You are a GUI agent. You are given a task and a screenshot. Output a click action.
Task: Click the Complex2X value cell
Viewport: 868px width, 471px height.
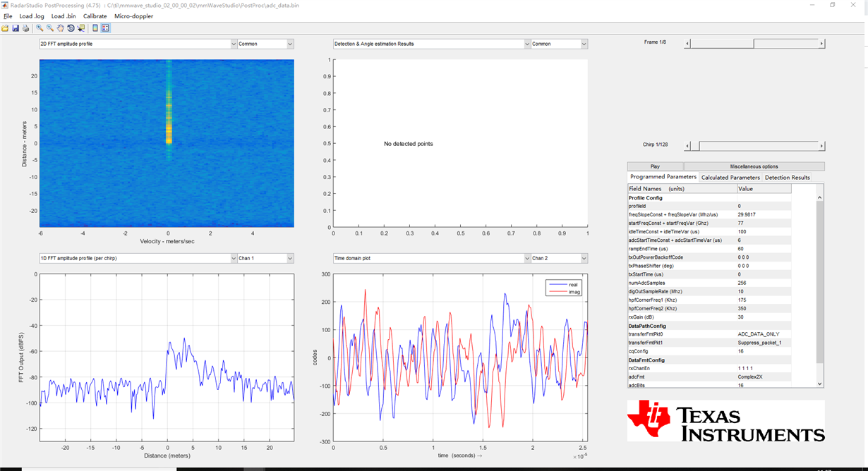tap(764, 377)
